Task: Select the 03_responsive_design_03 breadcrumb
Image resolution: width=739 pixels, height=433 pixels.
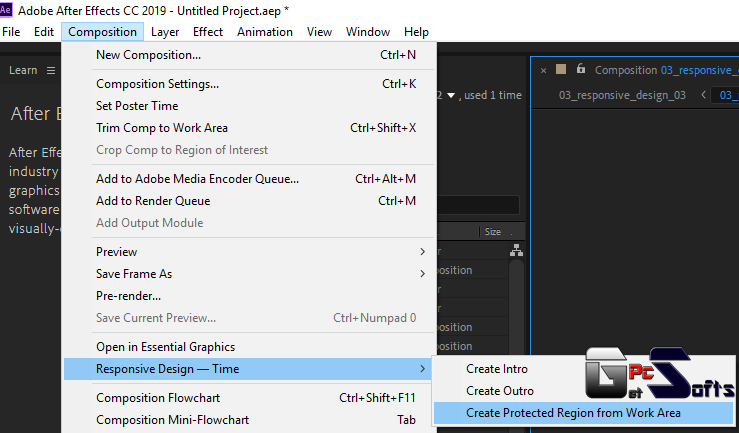Action: click(x=622, y=95)
